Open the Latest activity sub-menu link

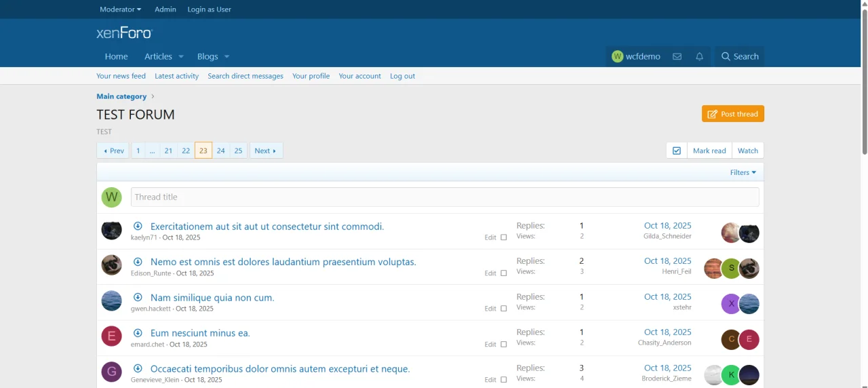coord(177,76)
